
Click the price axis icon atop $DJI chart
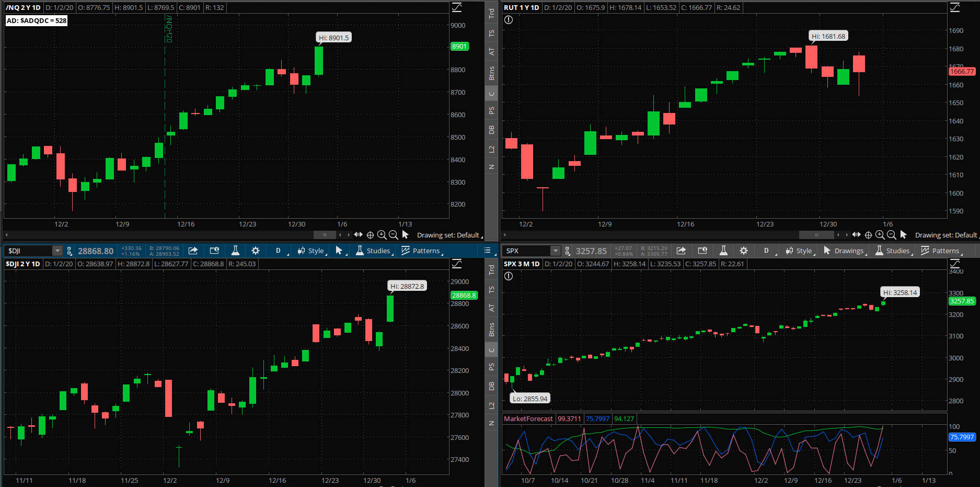point(457,264)
